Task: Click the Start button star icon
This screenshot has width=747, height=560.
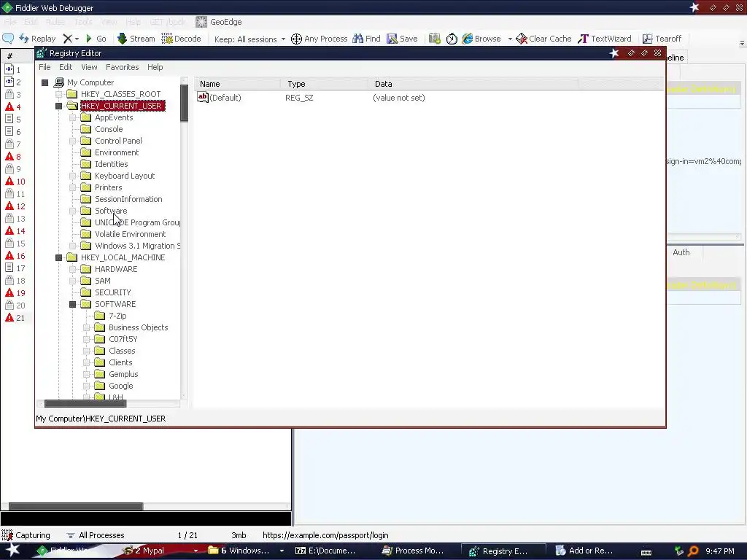Action: (12, 551)
